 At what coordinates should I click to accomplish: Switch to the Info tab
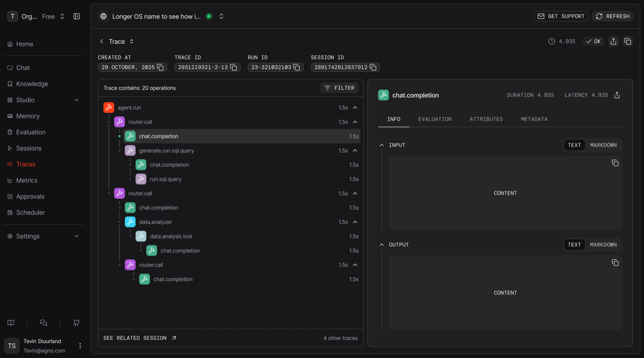pos(393,119)
